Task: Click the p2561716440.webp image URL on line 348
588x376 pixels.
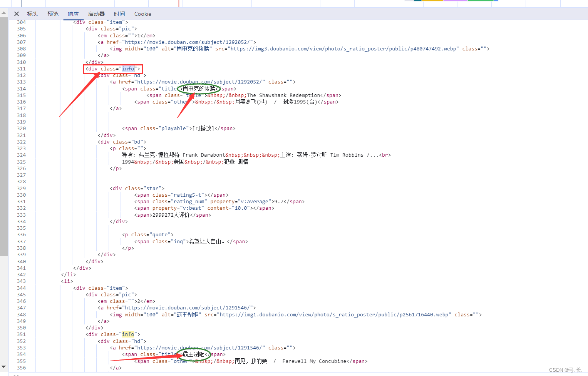Action: click(334, 315)
